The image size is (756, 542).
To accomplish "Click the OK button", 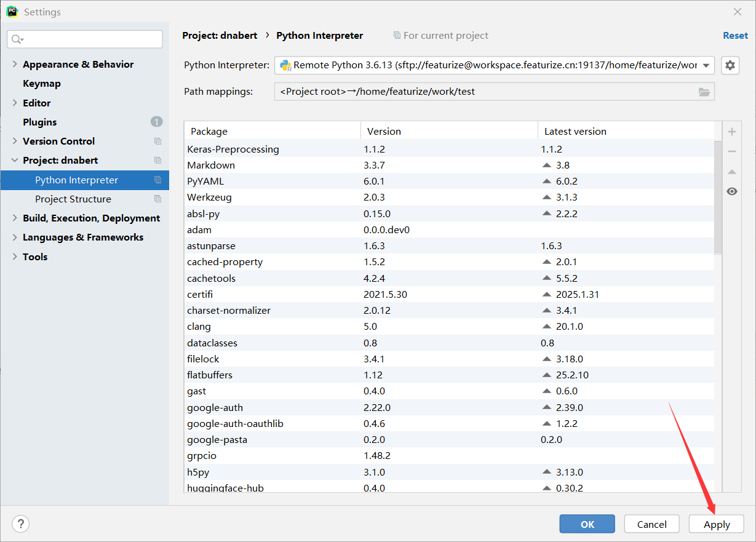I will (x=587, y=524).
